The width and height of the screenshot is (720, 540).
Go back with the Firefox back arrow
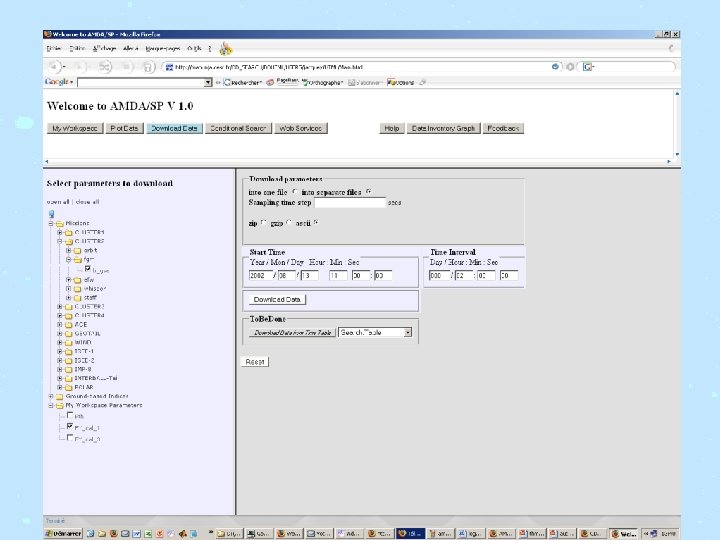[53, 67]
